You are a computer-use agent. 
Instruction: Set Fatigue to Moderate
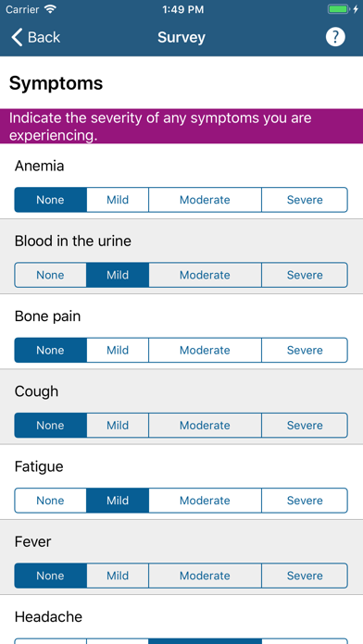tap(205, 501)
